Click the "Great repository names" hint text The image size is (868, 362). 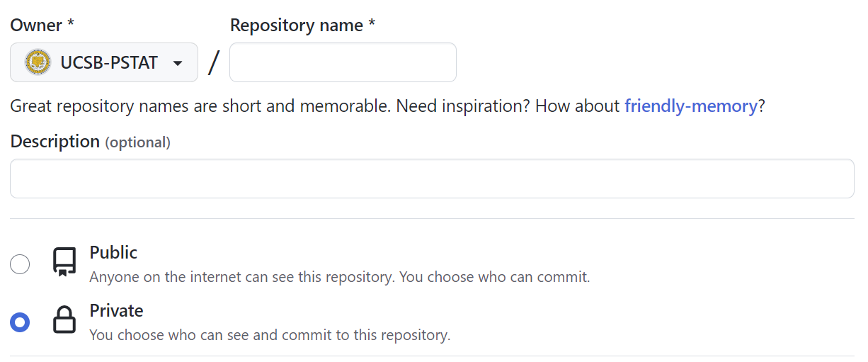pyautogui.click(x=198, y=106)
